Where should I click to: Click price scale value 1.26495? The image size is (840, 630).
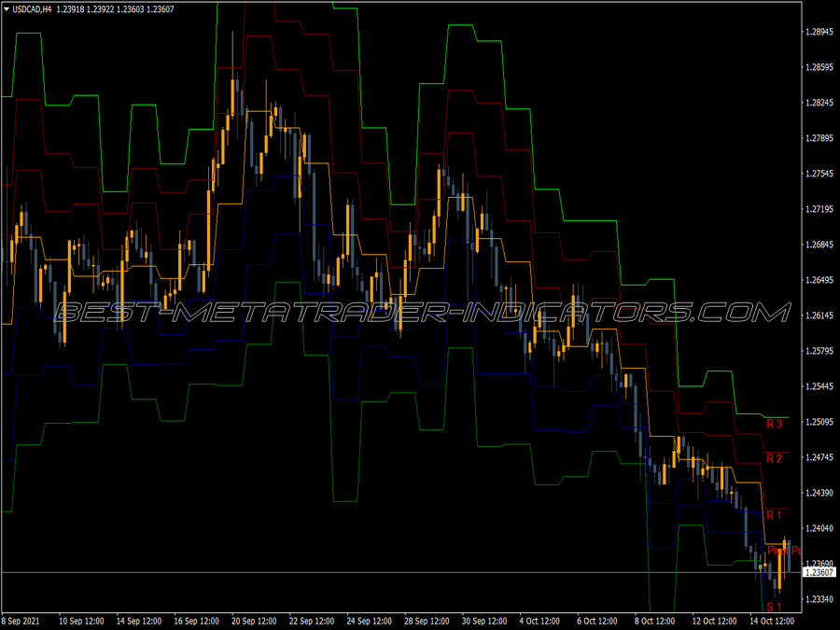pyautogui.click(x=819, y=280)
